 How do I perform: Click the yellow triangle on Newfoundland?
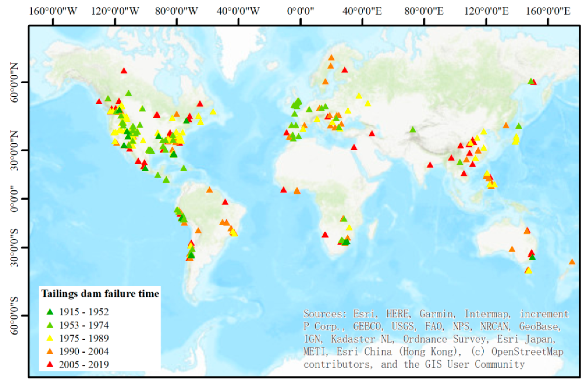[213, 112]
